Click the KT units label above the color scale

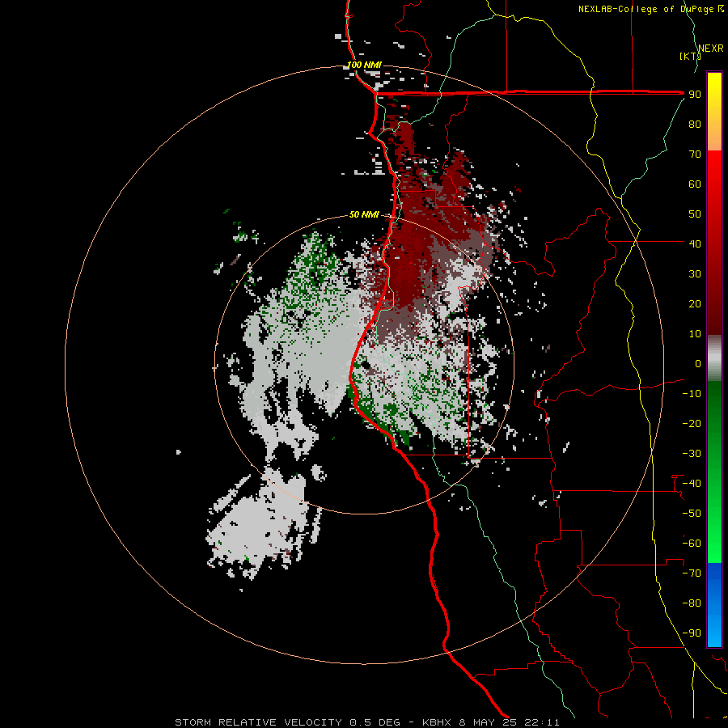691,56
